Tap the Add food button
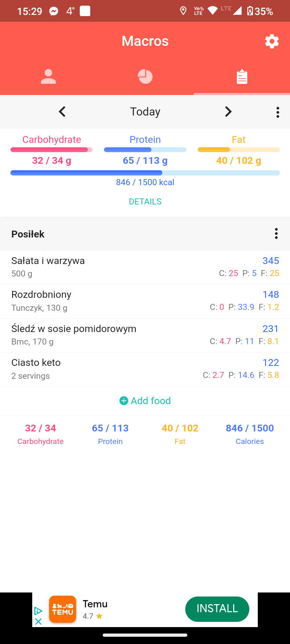 (x=151, y=400)
